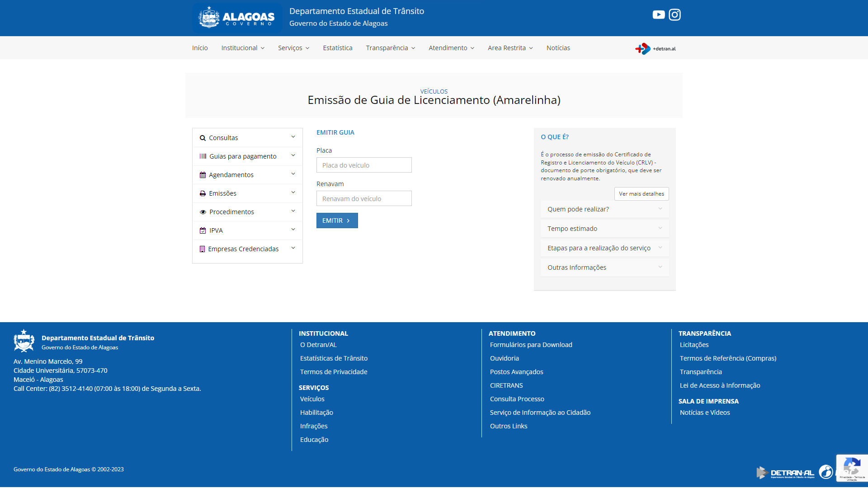Click the +detran.al logo
This screenshot has height=488, width=868.
[656, 48]
